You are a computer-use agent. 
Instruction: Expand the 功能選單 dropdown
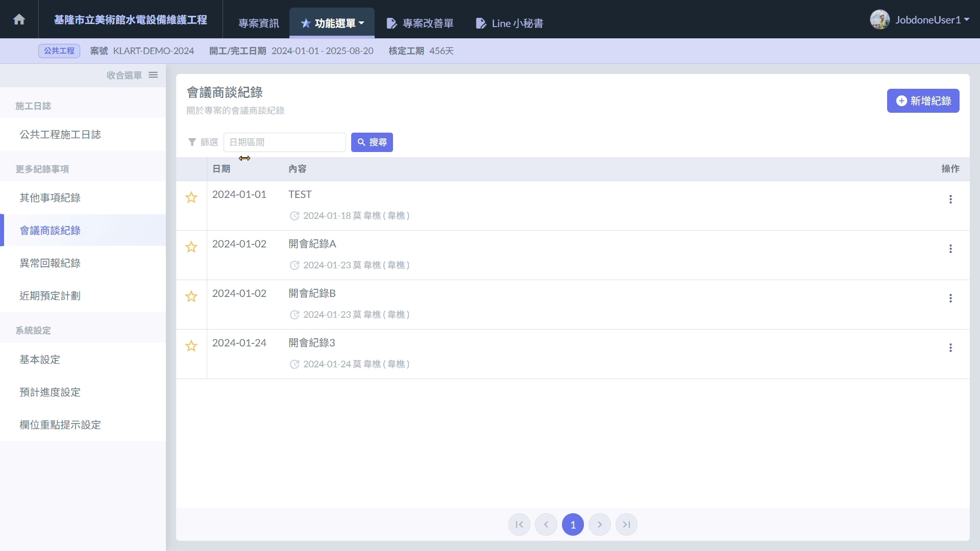pyautogui.click(x=332, y=23)
